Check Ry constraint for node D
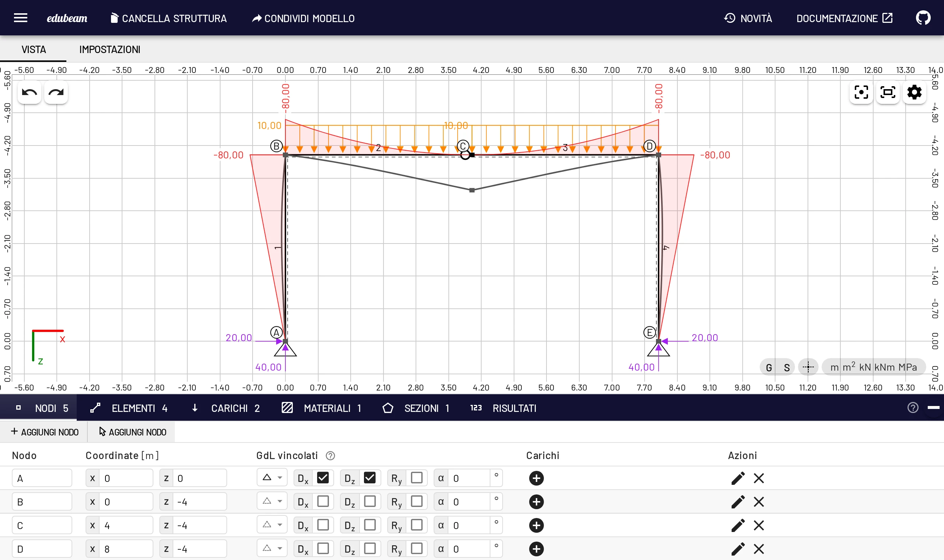 (416, 548)
